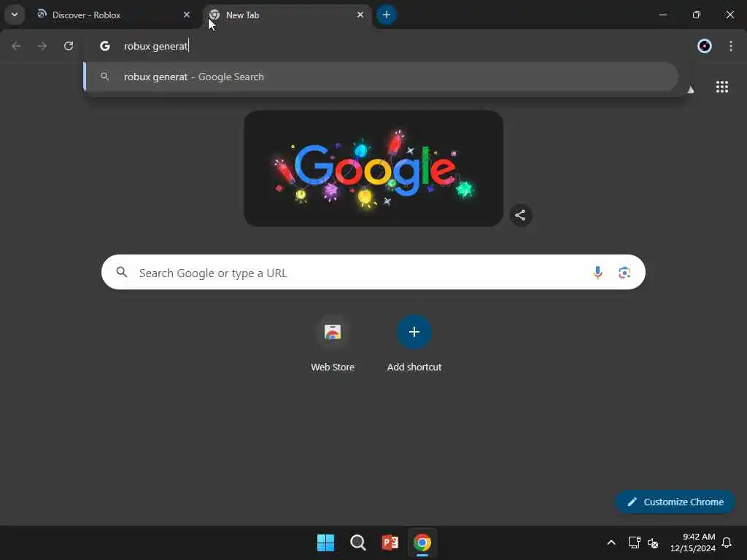Go back with the back arrow

coord(16,46)
